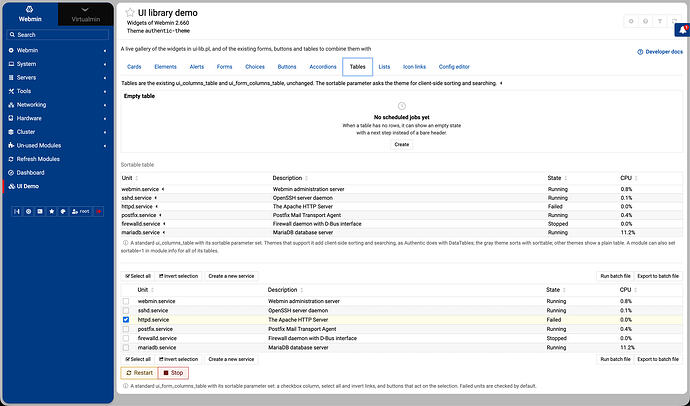
Task: Click the circular icon next to the collapse toggle
Action: pyautogui.click(x=29, y=212)
